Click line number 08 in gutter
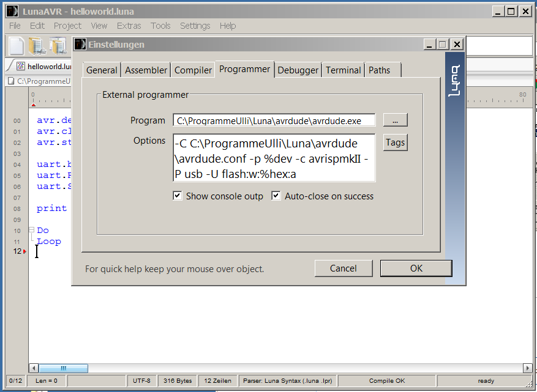 (x=17, y=209)
